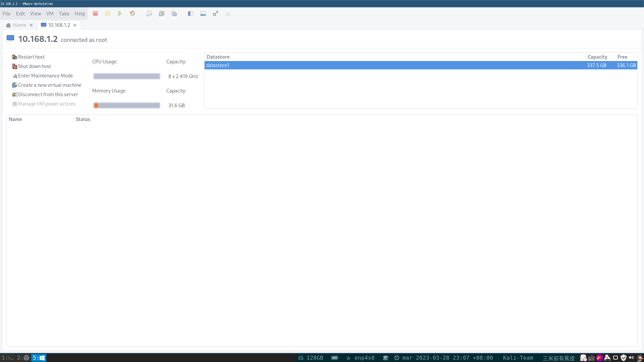Image resolution: width=644 pixels, height=362 pixels.
Task: Click the purple flame tray icon
Action: (599, 358)
